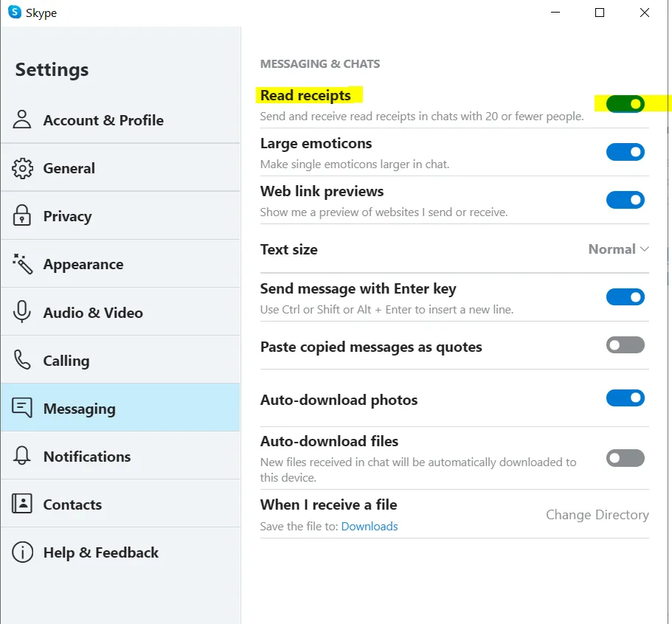The image size is (672, 624).
Task: Click the MESSAGING & CHATS section header
Action: pyautogui.click(x=320, y=64)
